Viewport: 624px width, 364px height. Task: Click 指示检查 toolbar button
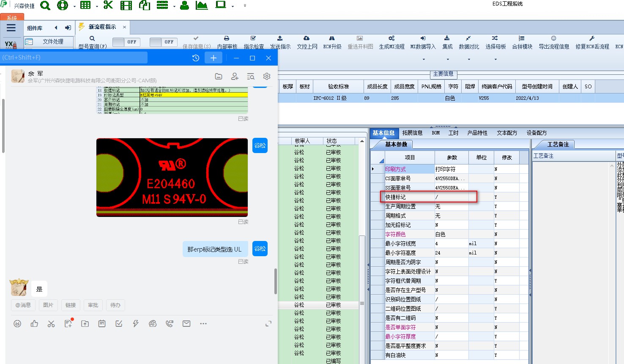tap(253, 43)
